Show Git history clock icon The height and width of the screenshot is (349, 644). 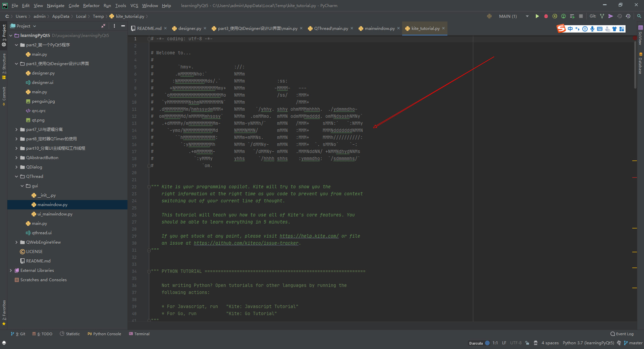point(620,16)
